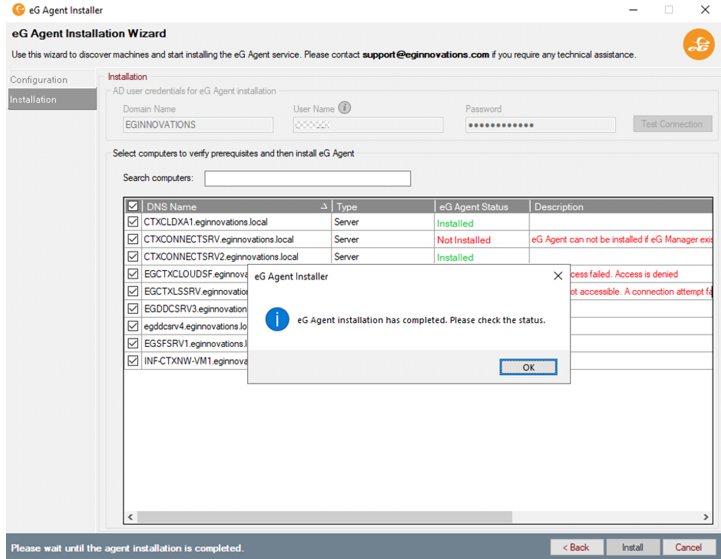
Task: Uncheck the egddcsrv4 computer checkbox
Action: tap(133, 326)
